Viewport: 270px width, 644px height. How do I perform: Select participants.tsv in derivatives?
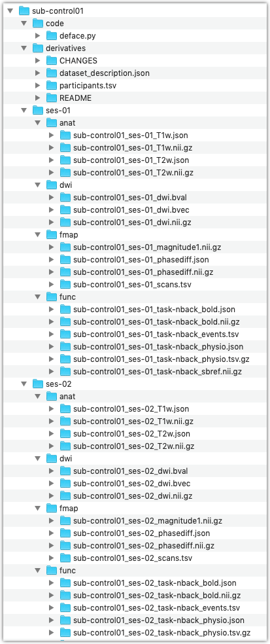[x=90, y=86]
